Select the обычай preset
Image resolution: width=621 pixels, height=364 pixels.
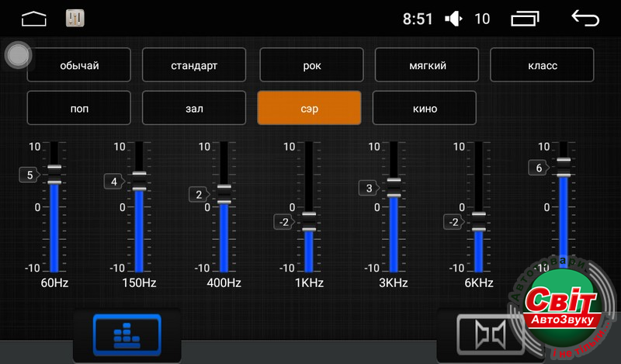79,65
